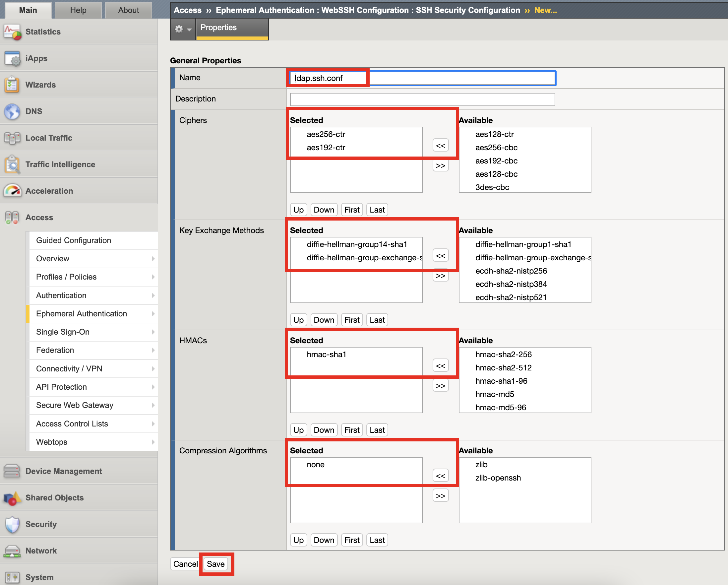Image resolution: width=728 pixels, height=585 pixels.
Task: Switch to the Main tab
Action: (x=28, y=10)
